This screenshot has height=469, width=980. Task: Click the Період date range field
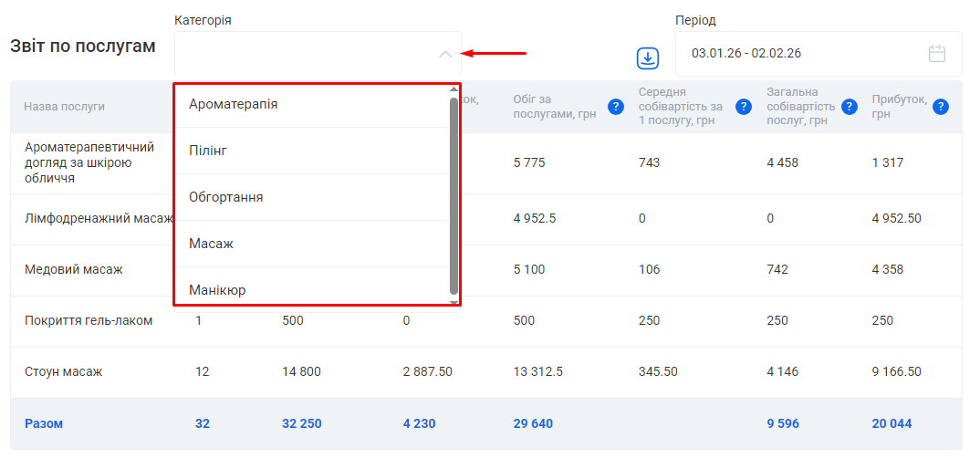click(803, 54)
